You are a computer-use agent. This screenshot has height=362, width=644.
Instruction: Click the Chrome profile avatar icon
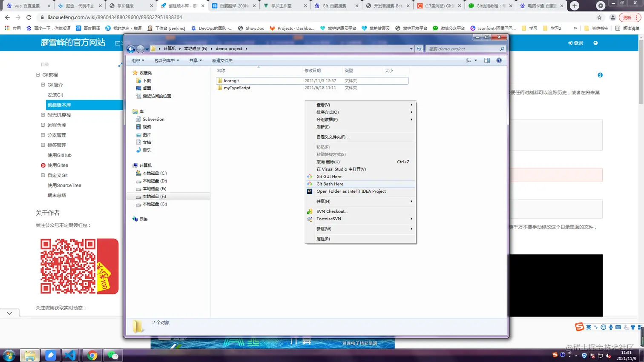pos(612,17)
